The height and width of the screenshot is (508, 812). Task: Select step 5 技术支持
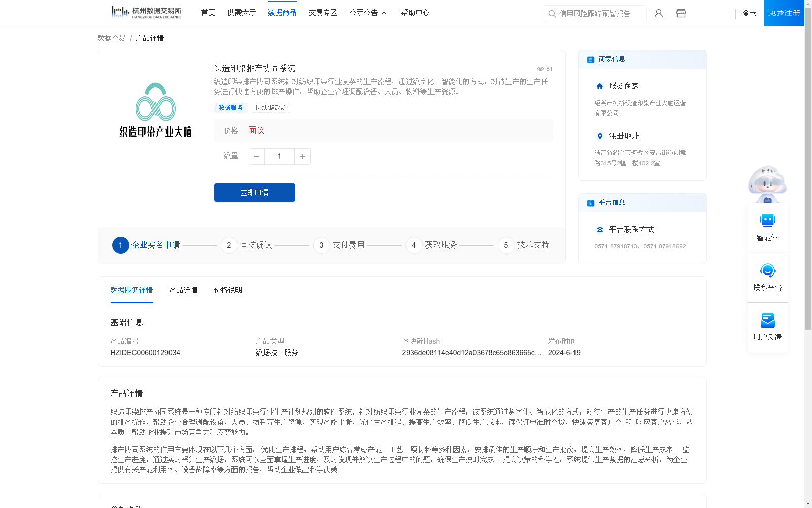point(524,245)
